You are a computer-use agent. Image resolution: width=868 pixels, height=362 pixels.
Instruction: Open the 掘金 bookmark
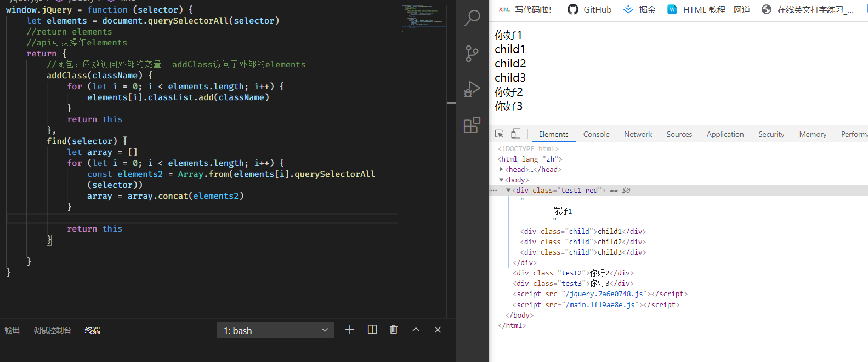(639, 9)
